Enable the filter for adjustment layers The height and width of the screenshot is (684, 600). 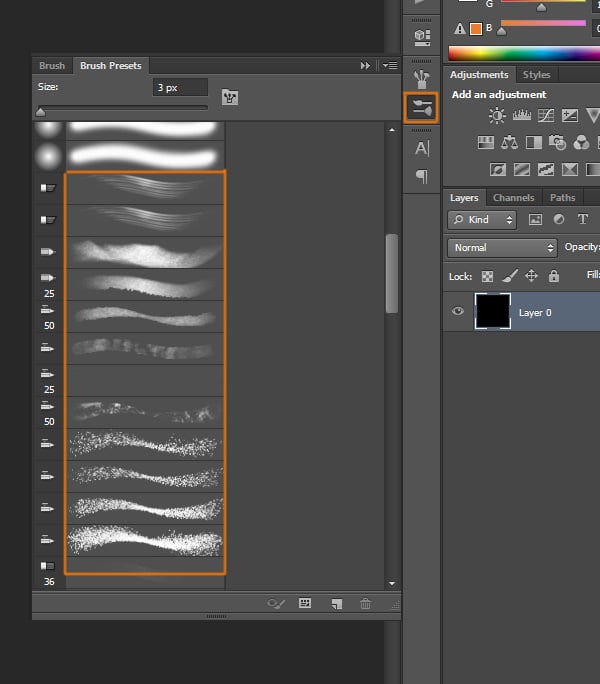click(x=559, y=219)
